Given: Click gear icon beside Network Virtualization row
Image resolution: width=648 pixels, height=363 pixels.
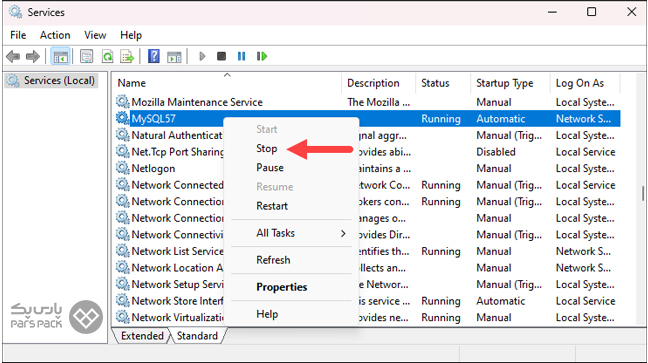Looking at the screenshot, I should point(122,317).
